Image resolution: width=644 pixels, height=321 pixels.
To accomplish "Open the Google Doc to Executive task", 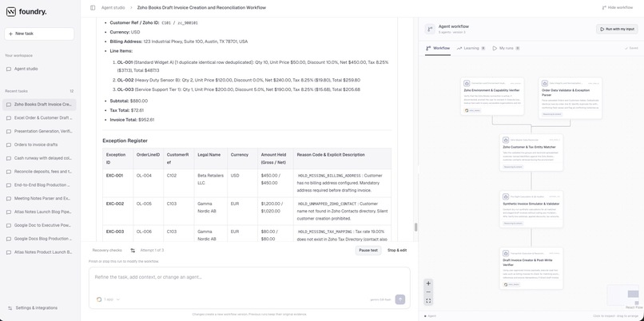I will coord(39,225).
